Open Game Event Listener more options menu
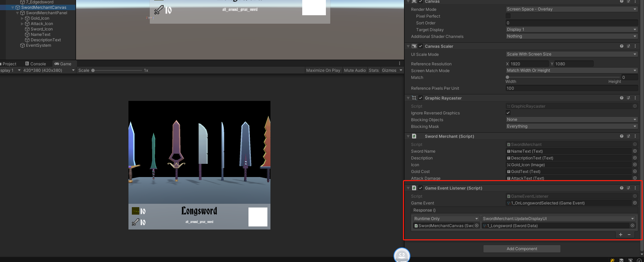This screenshot has width=644, height=262. click(x=635, y=188)
